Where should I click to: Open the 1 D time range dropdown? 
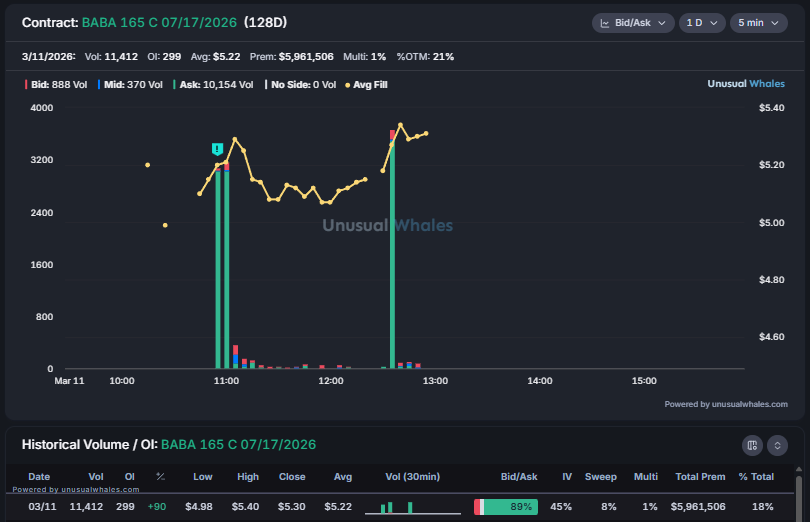pos(703,23)
